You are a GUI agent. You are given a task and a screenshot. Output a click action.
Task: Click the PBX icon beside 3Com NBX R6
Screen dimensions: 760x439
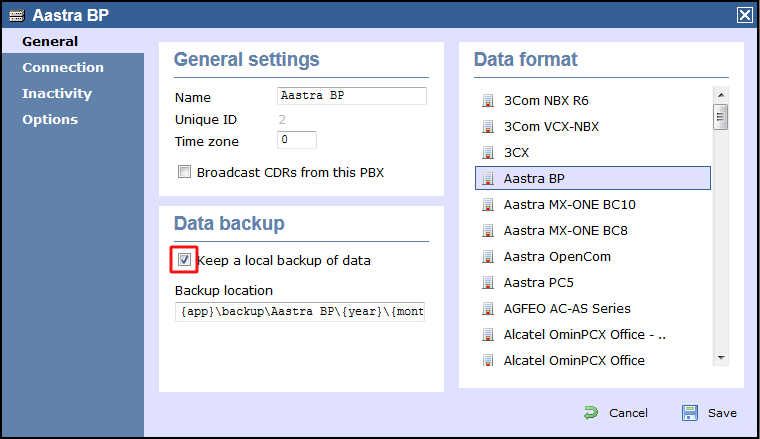[488, 101]
